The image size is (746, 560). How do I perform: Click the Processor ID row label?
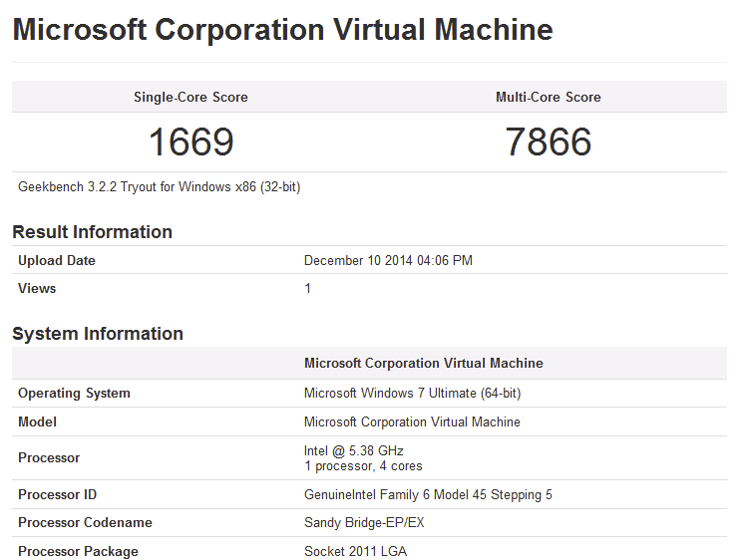[x=57, y=494]
